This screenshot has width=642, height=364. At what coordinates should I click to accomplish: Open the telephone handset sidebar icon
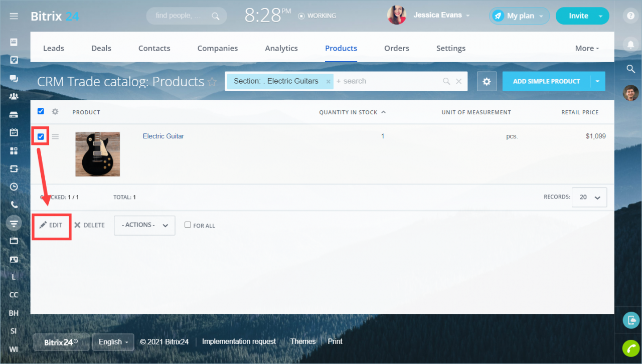coord(14,205)
